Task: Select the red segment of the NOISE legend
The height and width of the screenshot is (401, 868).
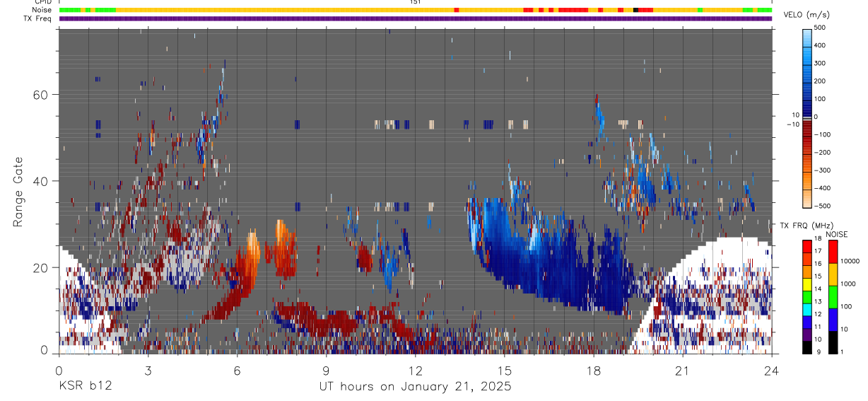Action: tap(833, 252)
